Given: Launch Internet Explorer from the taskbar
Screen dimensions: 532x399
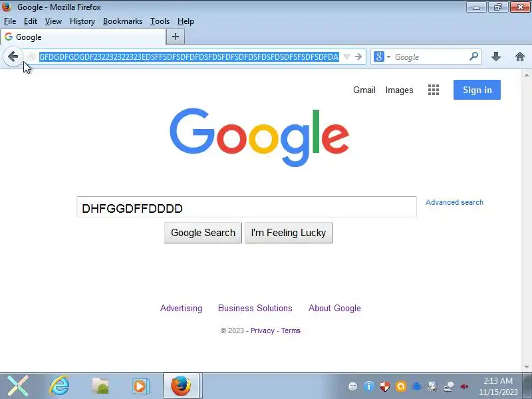Looking at the screenshot, I should pyautogui.click(x=59, y=386).
